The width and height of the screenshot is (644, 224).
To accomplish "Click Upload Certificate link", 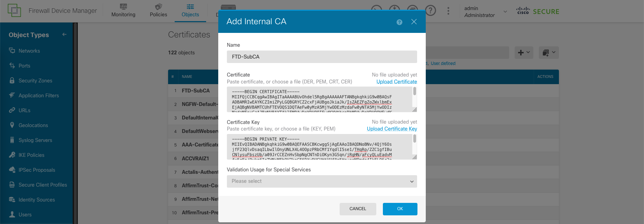I will [x=397, y=82].
